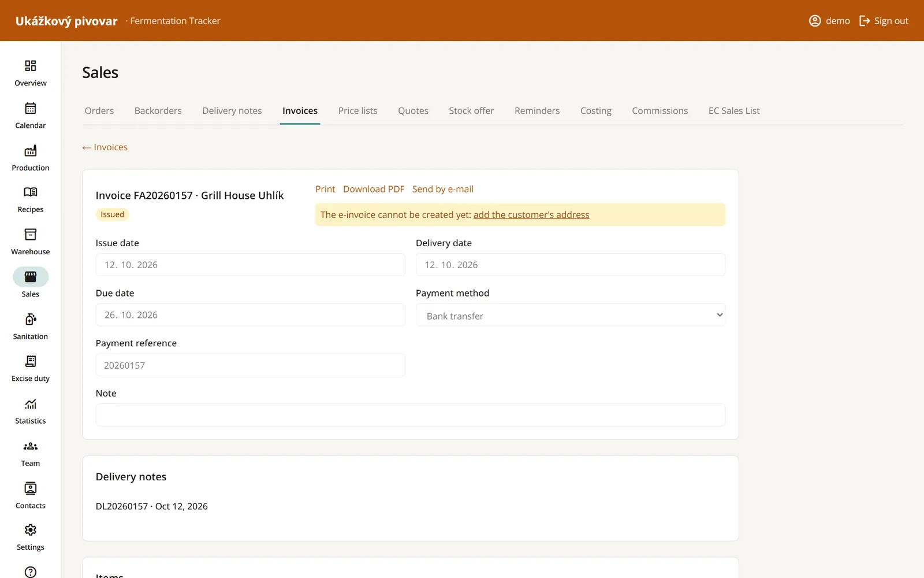Screen dimensions: 924x578
Task: Click the Invoice FA20260157 heading
Action: [x=189, y=195]
